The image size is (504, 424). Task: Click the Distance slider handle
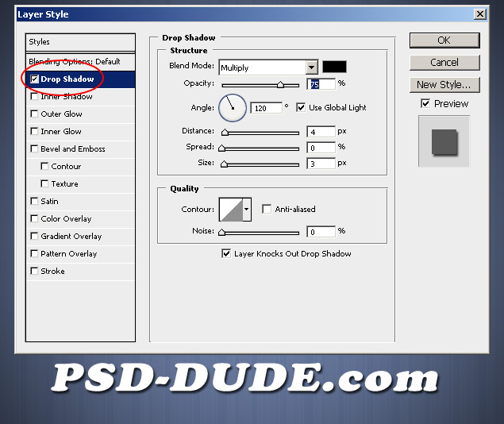point(225,132)
